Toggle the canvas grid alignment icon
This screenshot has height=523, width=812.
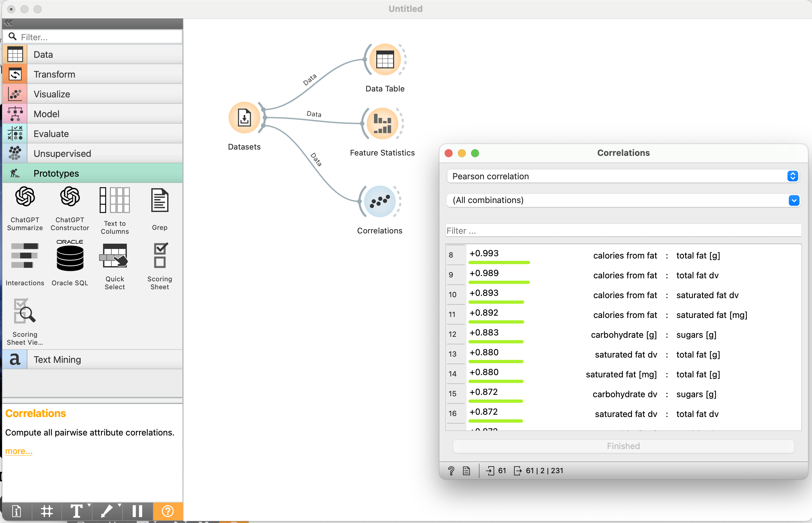pyautogui.click(x=47, y=511)
